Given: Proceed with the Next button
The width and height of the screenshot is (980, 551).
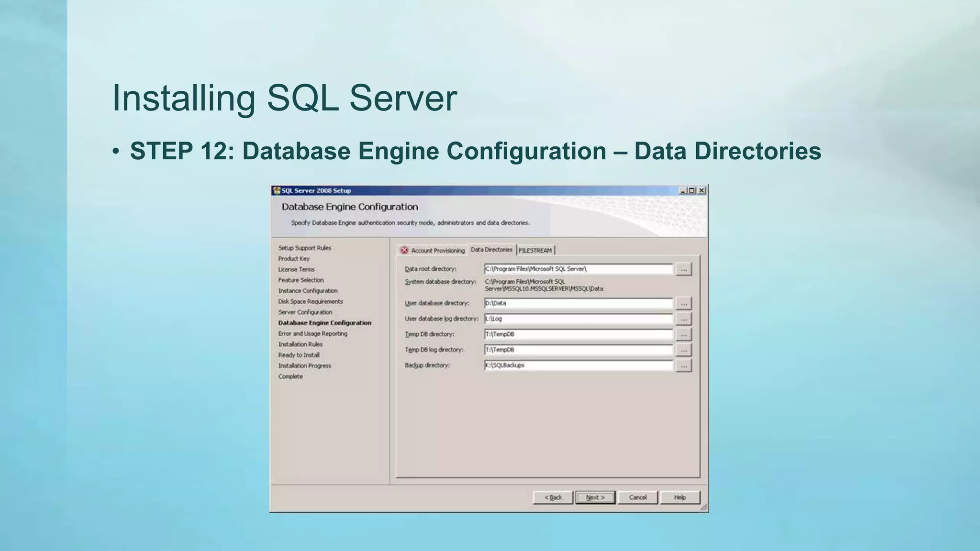Looking at the screenshot, I should tap(595, 497).
